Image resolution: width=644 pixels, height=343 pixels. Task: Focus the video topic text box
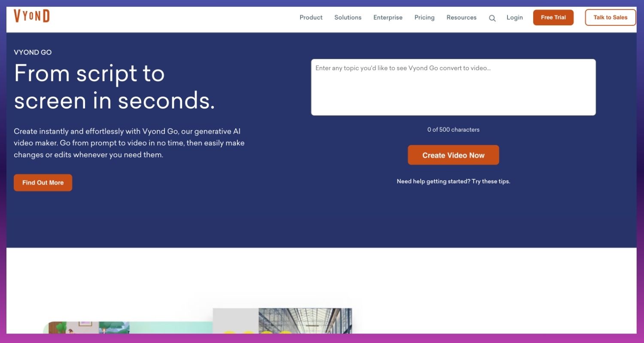[x=453, y=87]
